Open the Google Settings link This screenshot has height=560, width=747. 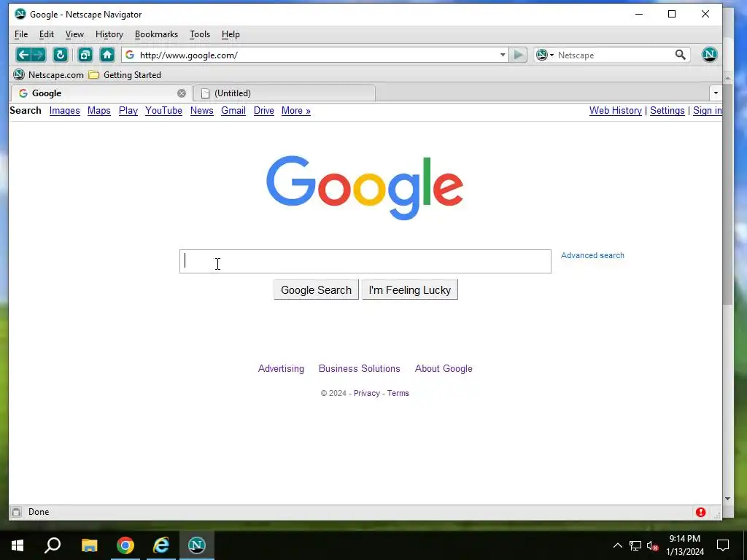click(x=667, y=111)
